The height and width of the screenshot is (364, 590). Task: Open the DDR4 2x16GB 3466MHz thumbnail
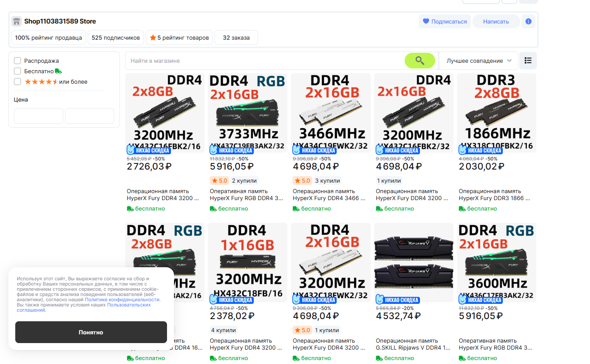[x=331, y=113]
